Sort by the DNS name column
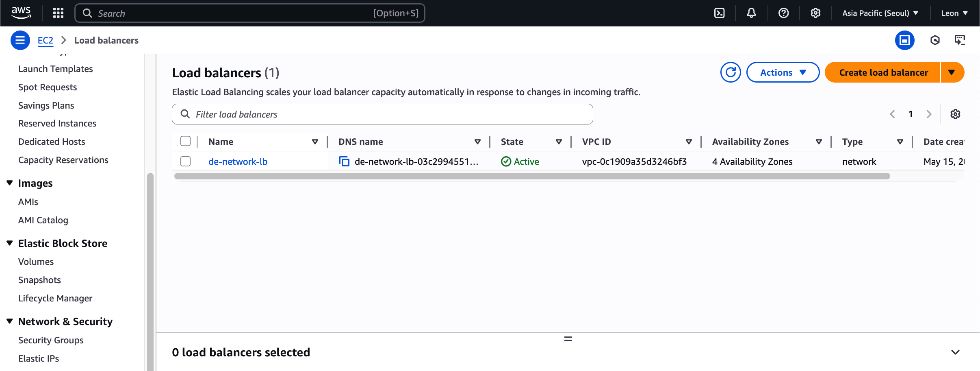The height and width of the screenshot is (371, 980). point(477,142)
